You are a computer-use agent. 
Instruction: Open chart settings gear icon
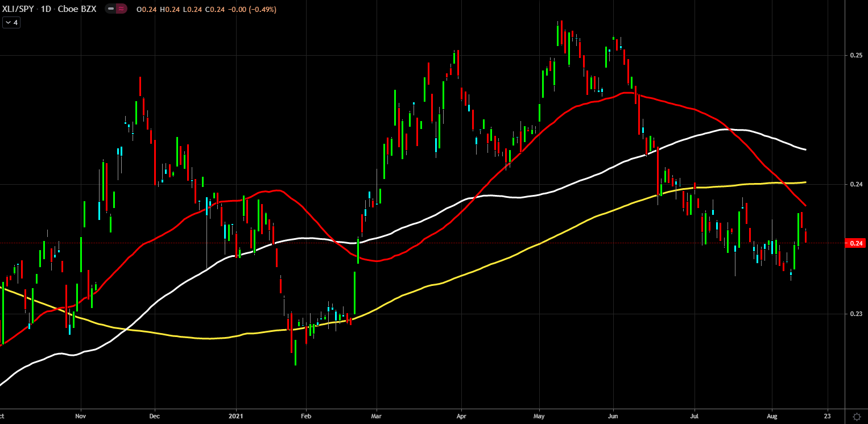(x=857, y=417)
